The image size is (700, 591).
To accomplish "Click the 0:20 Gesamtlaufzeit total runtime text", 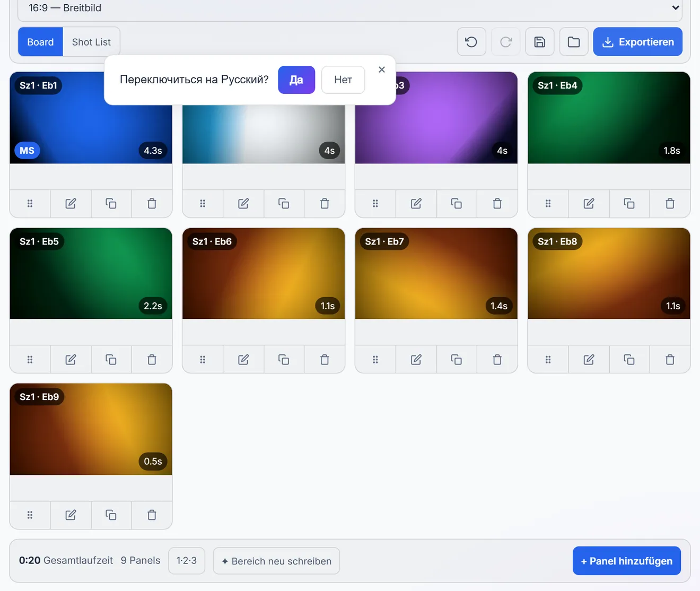I will 66,561.
